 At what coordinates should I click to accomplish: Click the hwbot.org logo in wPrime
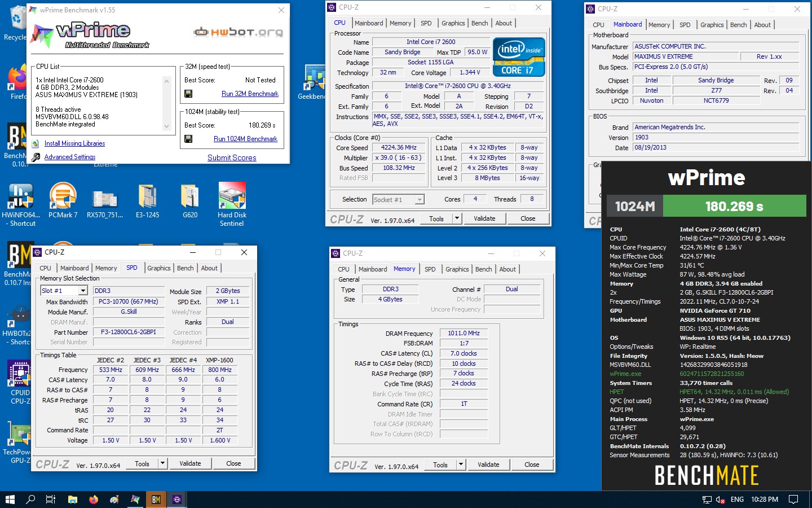tap(238, 32)
